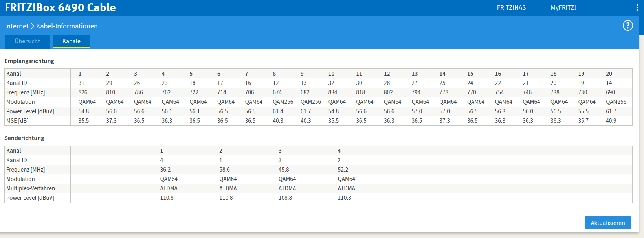Click the Kanal ID value 26
This screenshot has height=238, width=644.
pos(137,83)
